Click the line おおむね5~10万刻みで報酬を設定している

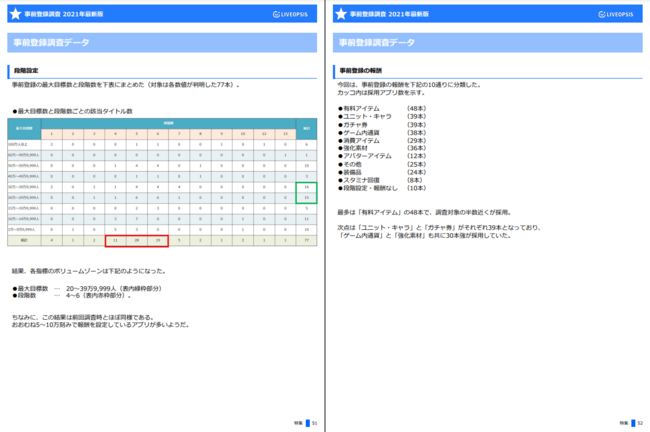click(101, 325)
